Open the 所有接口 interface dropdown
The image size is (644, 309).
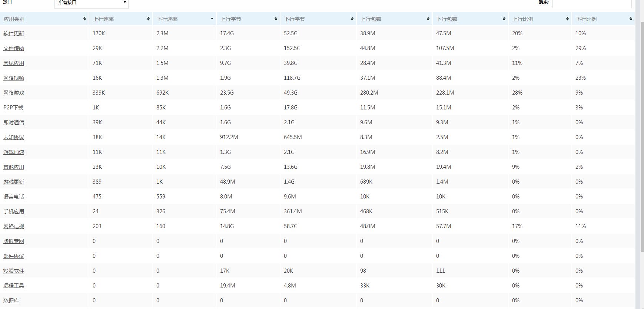coord(91,3)
